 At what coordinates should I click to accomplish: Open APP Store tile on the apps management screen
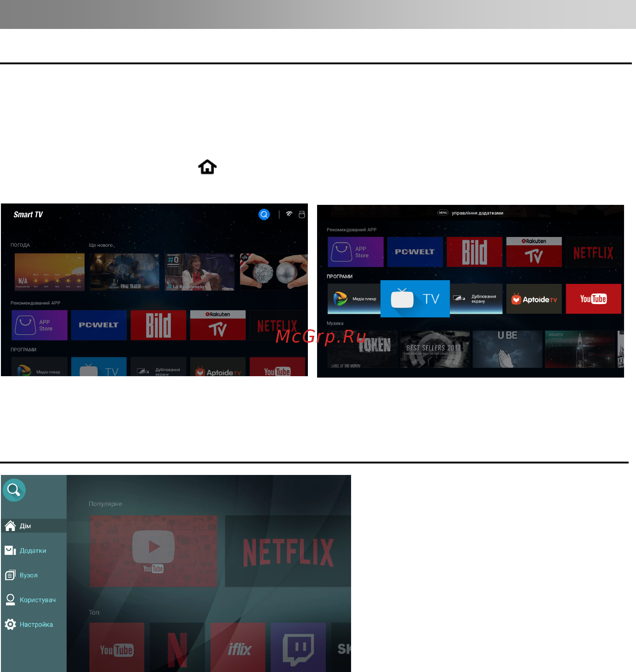[356, 252]
